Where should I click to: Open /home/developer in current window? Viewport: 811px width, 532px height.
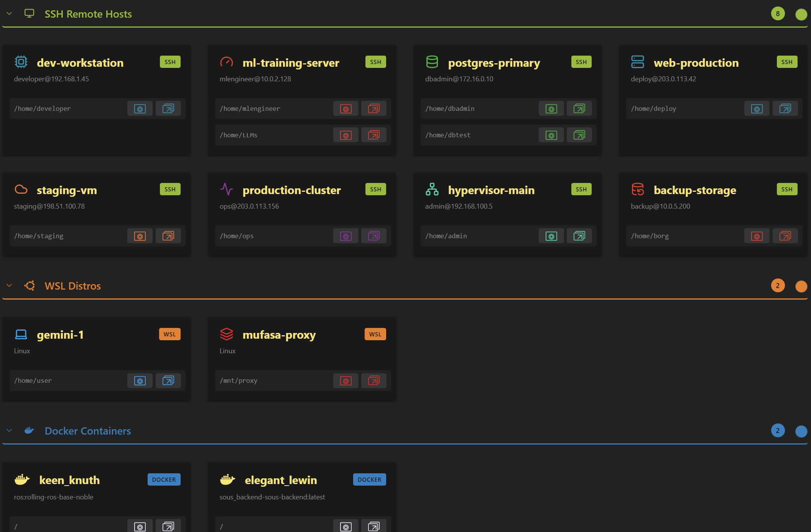pyautogui.click(x=140, y=109)
